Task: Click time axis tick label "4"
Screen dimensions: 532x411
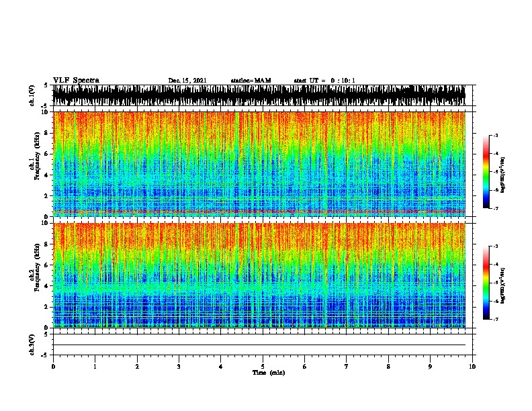Action: click(x=220, y=367)
